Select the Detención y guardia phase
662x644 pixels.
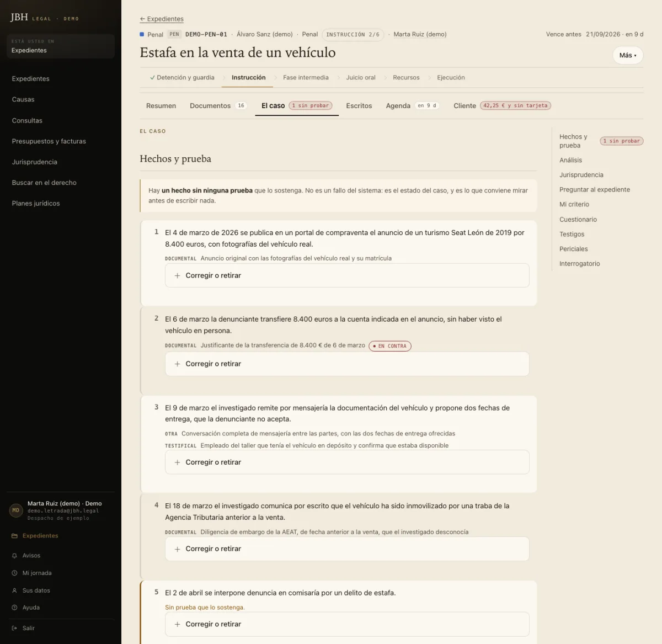(182, 78)
